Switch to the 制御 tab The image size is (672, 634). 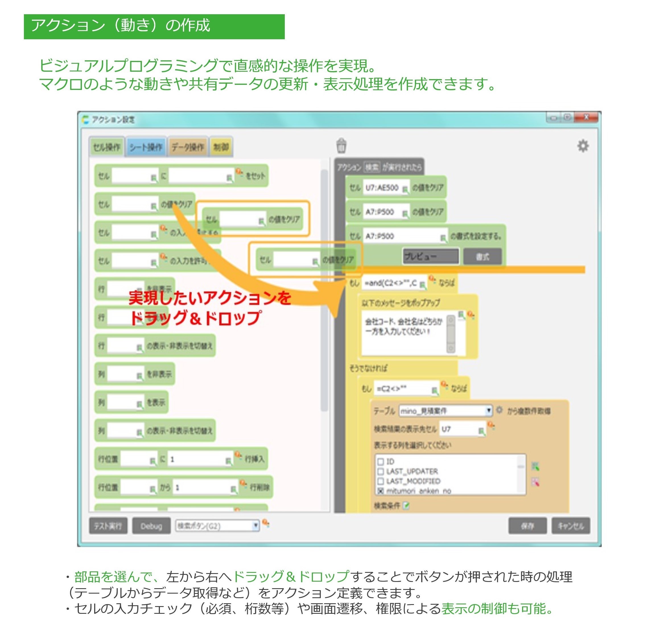coord(221,147)
